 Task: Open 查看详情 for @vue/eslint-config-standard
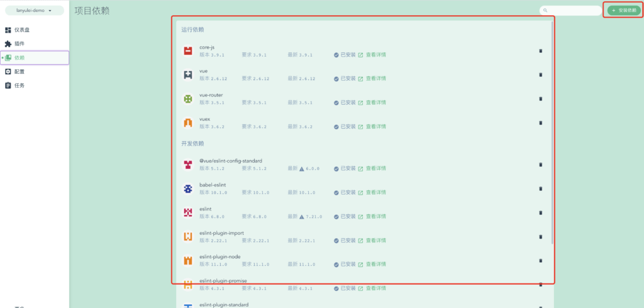click(x=372, y=169)
